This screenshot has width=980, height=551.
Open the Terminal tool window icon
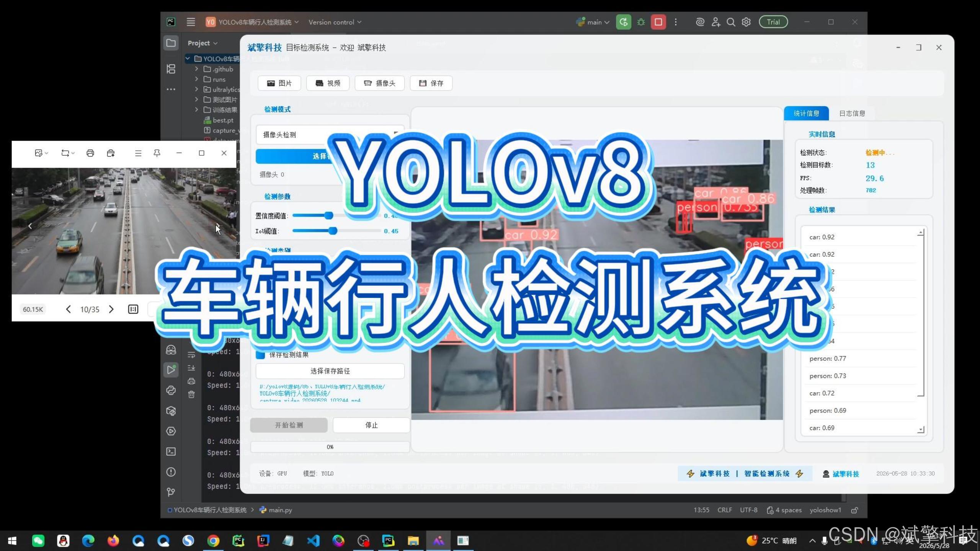point(171,452)
